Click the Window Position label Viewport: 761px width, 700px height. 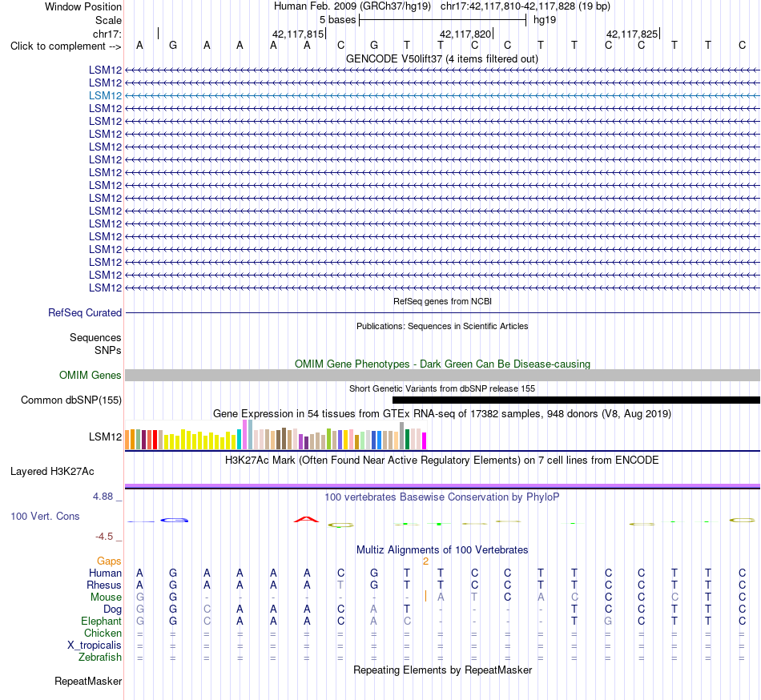click(83, 6)
